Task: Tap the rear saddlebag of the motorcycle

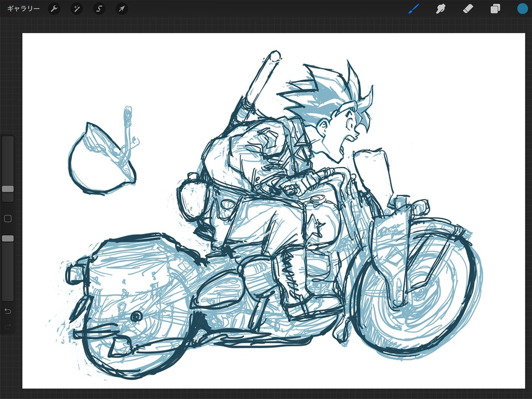Action: pyautogui.click(x=133, y=273)
